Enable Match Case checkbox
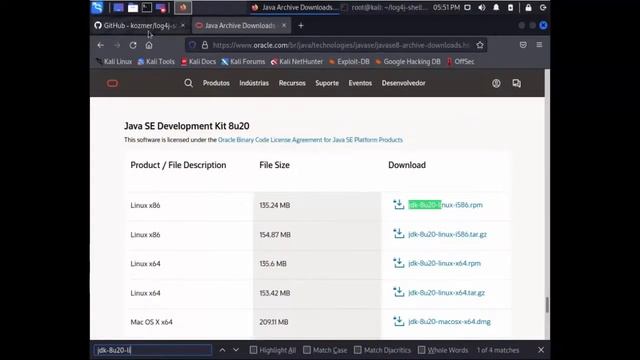Screen dimensions: 640x360 tap(307, 350)
